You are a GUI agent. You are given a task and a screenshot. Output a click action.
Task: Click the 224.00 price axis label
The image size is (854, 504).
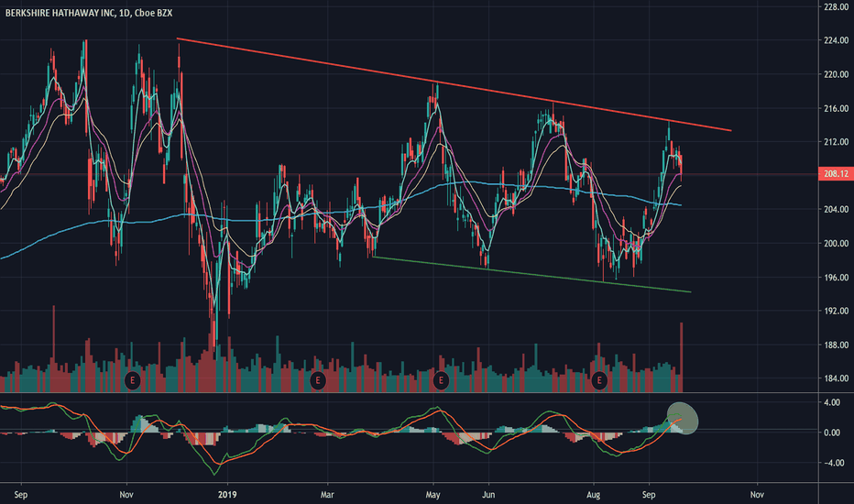[x=836, y=40]
